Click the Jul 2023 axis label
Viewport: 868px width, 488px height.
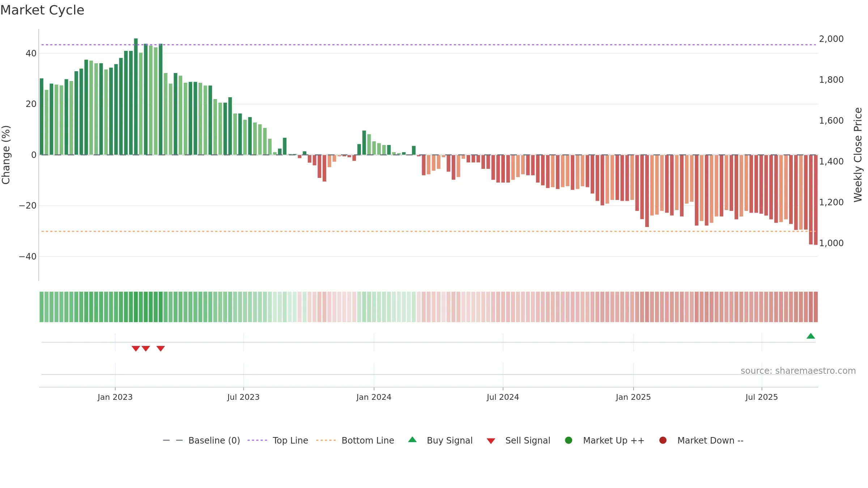(x=243, y=397)
